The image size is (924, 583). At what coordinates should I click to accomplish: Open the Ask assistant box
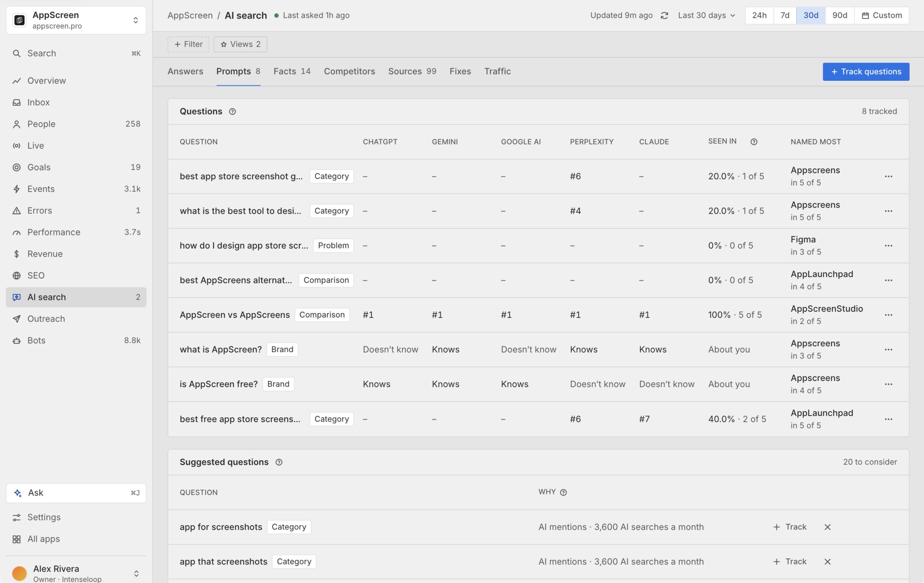76,493
